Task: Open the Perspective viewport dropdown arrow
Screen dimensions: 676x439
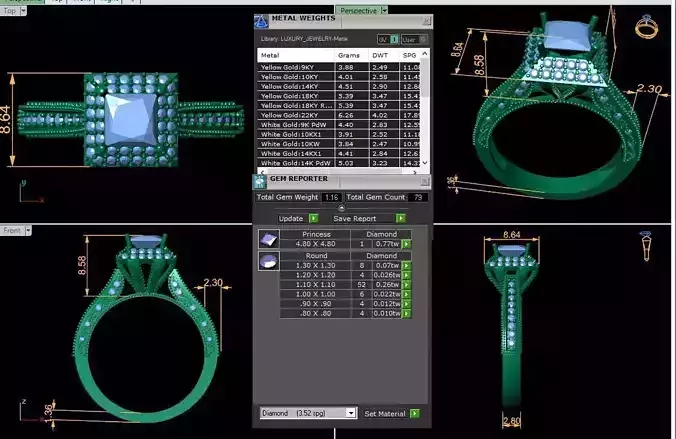Action: 384,10
